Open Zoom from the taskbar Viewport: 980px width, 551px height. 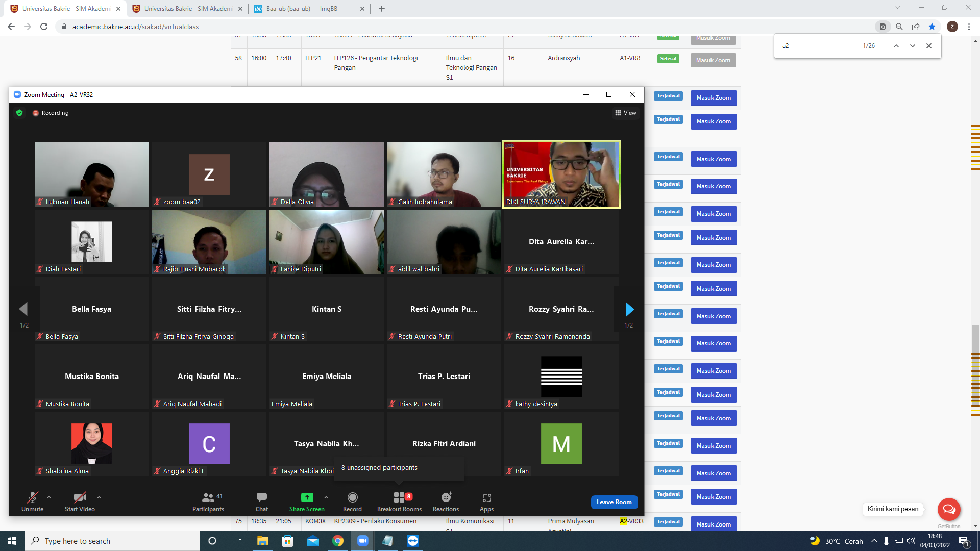point(363,541)
